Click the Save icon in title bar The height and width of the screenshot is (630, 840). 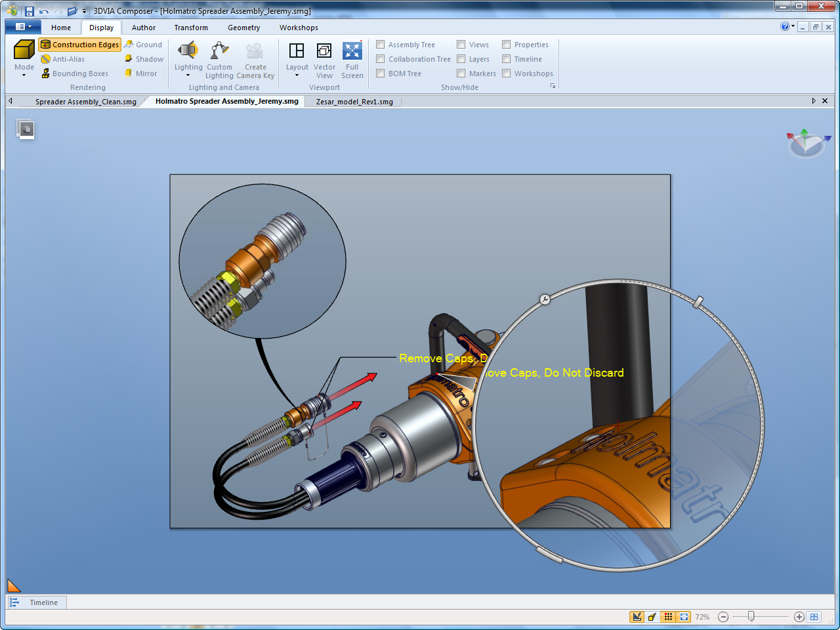coord(30,11)
